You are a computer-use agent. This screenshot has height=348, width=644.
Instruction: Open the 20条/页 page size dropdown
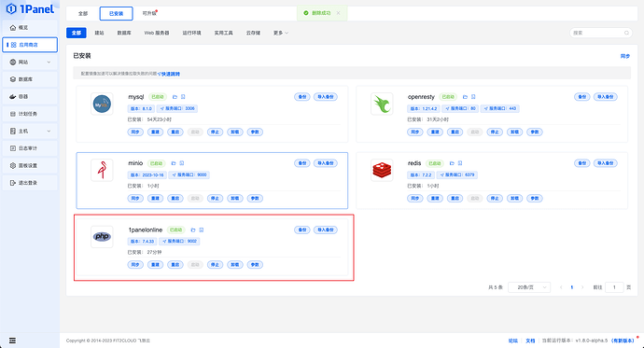(x=529, y=287)
